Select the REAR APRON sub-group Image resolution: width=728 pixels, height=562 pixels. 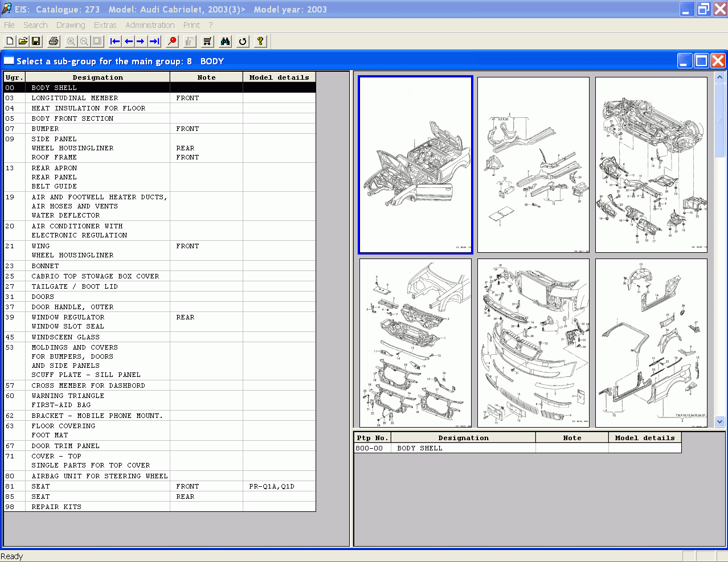159,177
